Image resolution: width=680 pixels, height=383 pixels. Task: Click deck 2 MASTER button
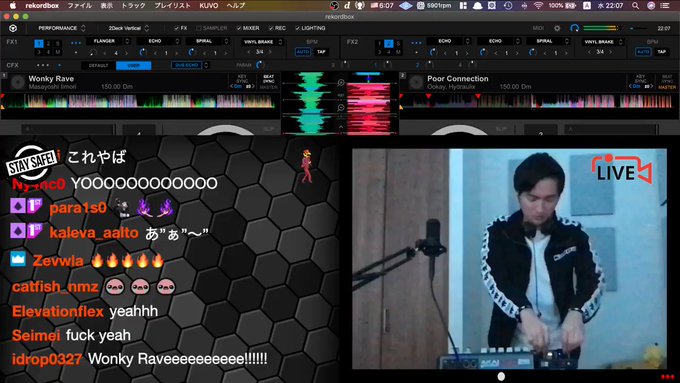(667, 87)
